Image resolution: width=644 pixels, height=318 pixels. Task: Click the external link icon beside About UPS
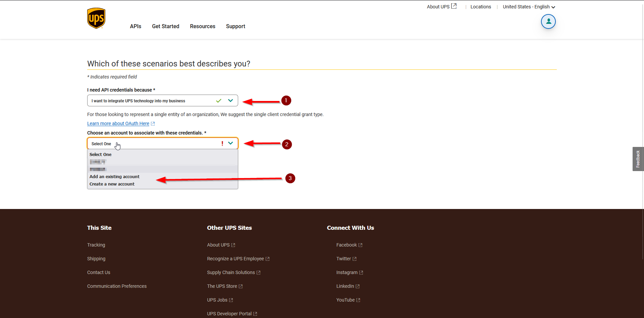click(x=454, y=6)
